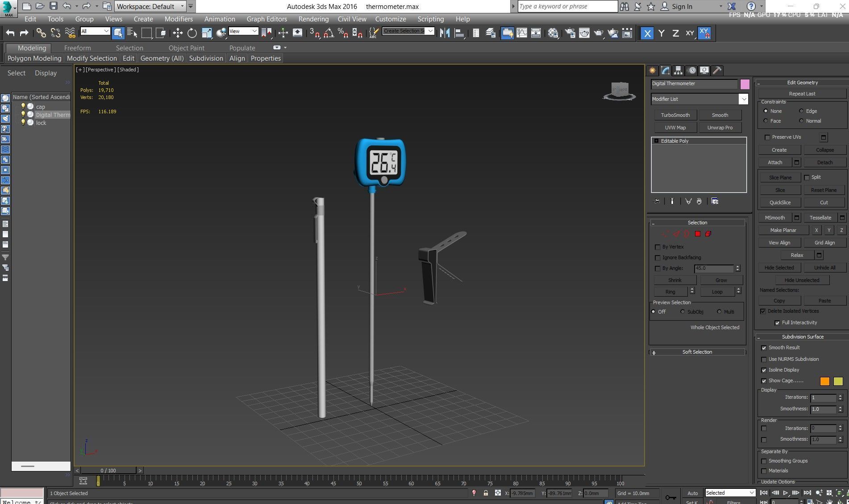Open the Create command panel tab

coord(653,70)
